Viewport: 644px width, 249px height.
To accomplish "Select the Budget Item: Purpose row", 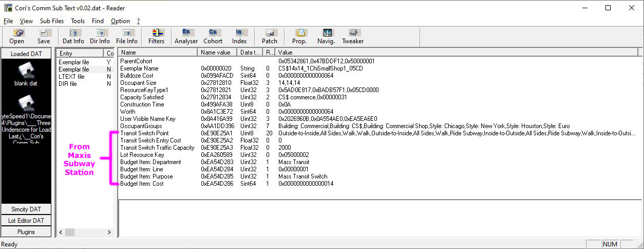I will tap(380, 176).
